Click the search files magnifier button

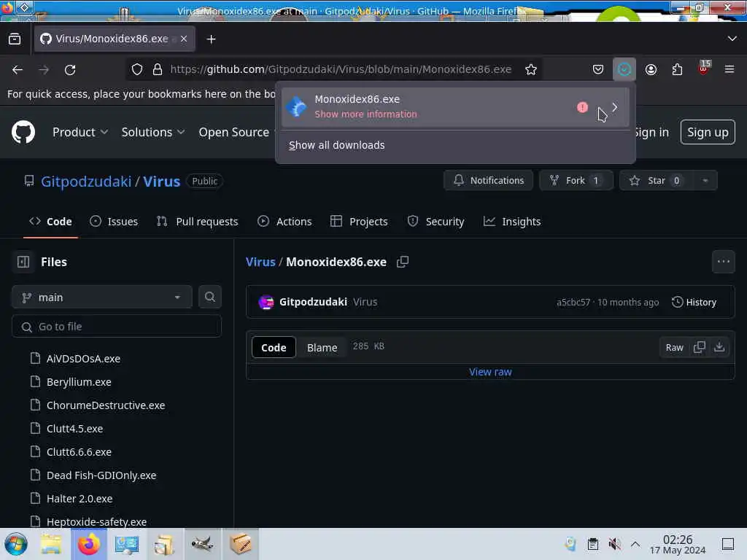(x=210, y=297)
